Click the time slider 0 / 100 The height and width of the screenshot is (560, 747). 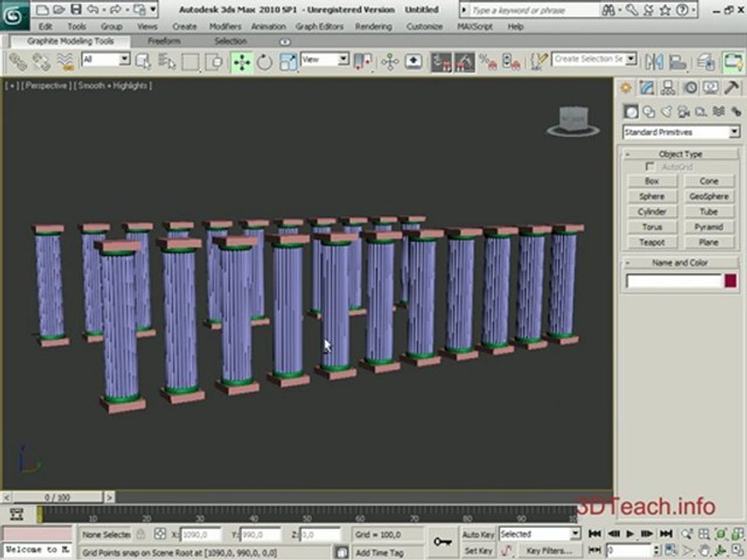57,498
